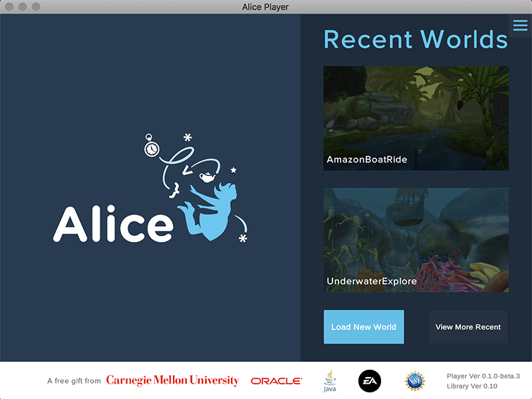Click the Load New World button
The image size is (532, 399).
pyautogui.click(x=364, y=327)
